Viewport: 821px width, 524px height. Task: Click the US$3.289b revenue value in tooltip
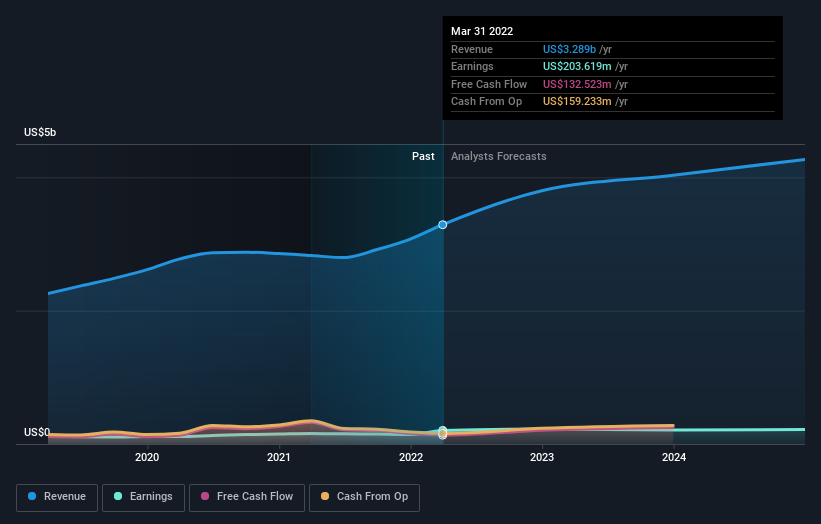pos(569,49)
